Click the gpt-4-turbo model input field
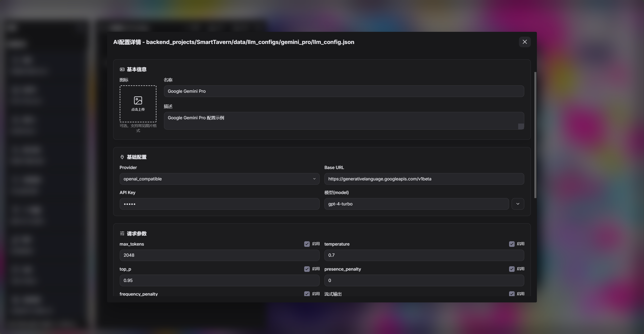 (x=416, y=204)
